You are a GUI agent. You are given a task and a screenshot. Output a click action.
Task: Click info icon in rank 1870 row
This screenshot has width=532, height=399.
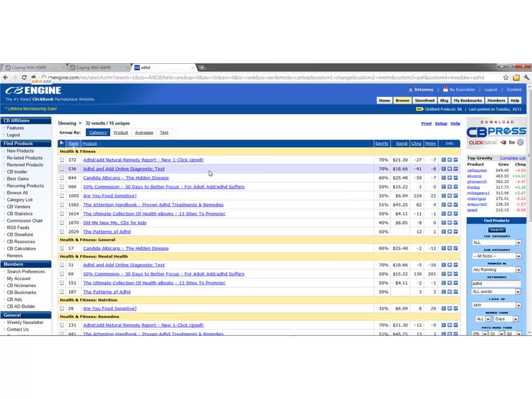[x=444, y=222]
